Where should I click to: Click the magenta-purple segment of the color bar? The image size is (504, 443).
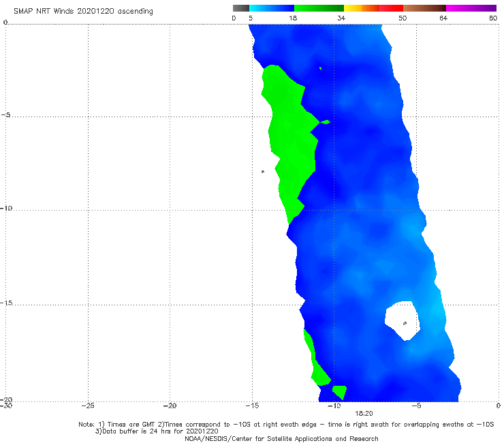[x=471, y=8]
